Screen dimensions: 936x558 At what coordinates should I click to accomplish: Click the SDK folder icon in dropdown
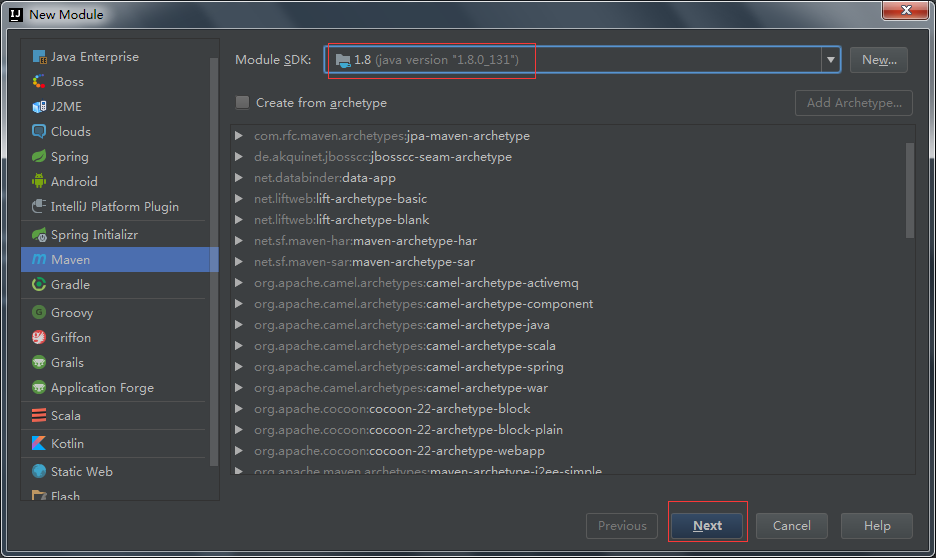click(343, 60)
